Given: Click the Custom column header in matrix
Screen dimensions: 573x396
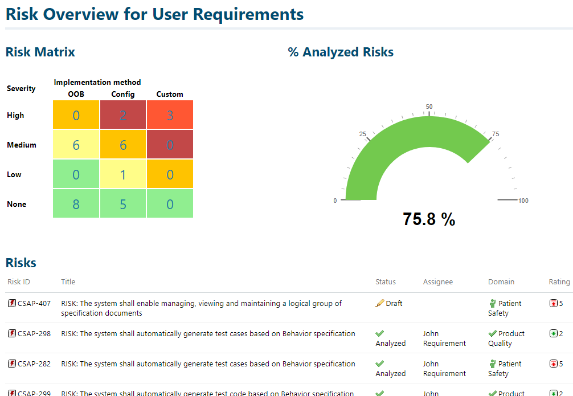Looking at the screenshot, I should tap(170, 94).
